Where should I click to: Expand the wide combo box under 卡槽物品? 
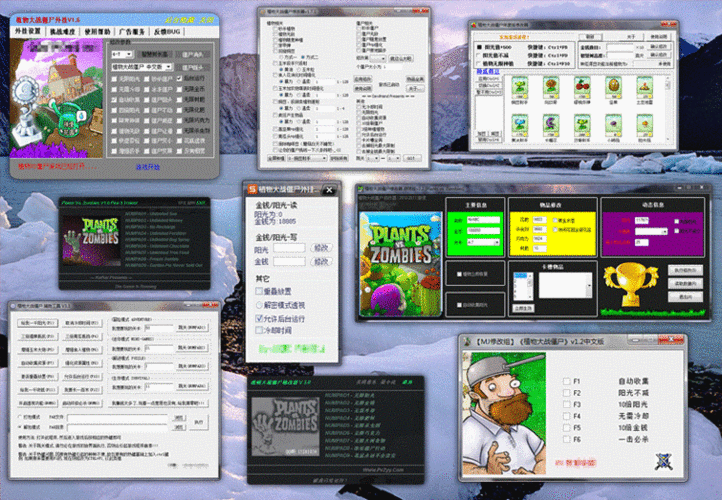(x=565, y=285)
